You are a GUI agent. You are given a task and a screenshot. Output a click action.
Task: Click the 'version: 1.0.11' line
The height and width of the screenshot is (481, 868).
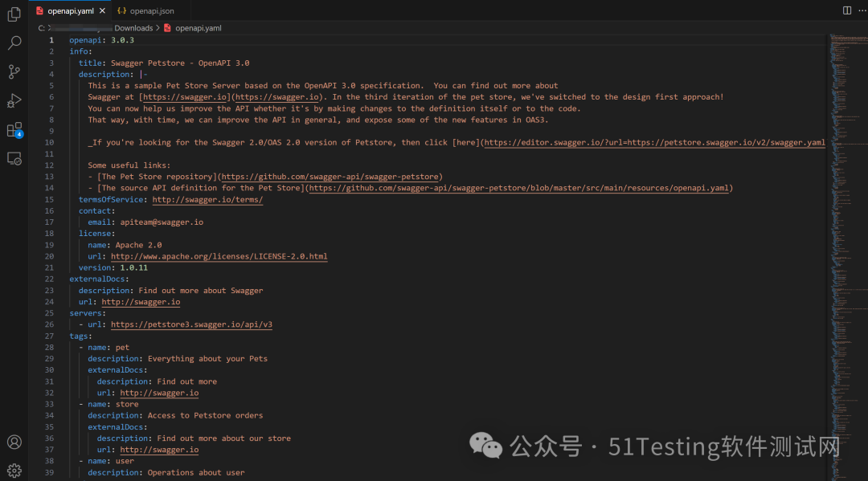[113, 267]
